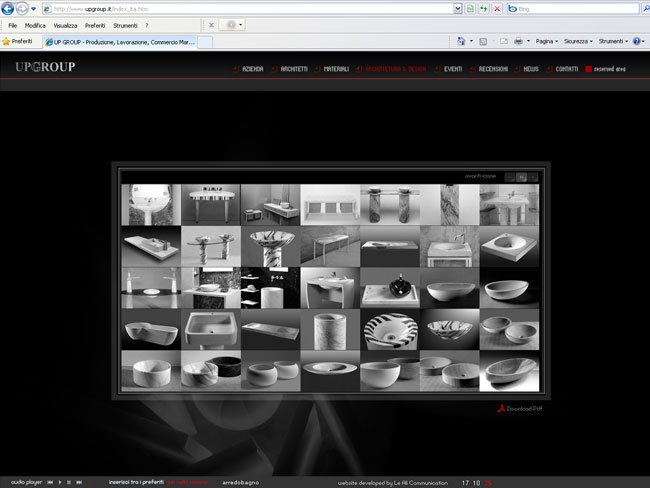
Task: Click website developed by Le Ali Communication
Action: click(393, 483)
